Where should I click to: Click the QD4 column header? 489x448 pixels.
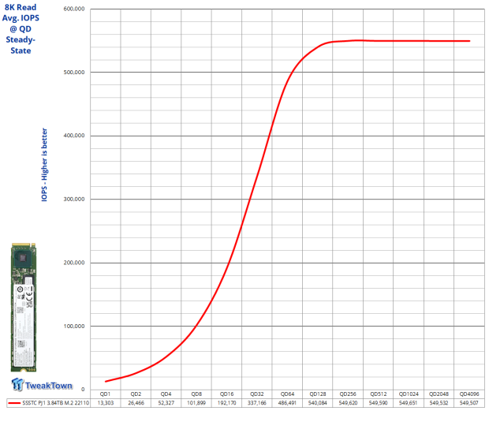point(166,394)
